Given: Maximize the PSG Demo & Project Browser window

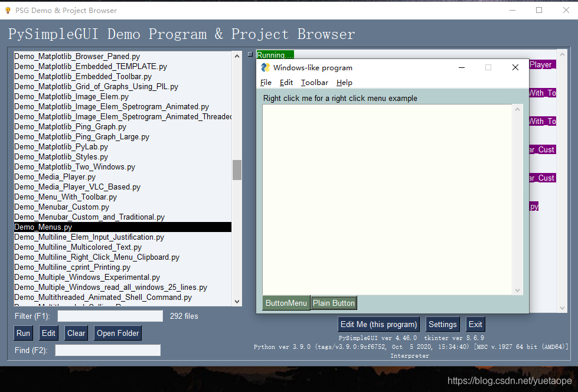Looking at the screenshot, I should [539, 10].
